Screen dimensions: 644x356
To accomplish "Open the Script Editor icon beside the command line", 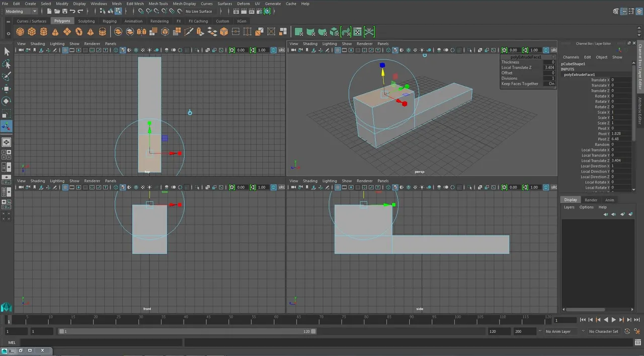I will (x=638, y=342).
